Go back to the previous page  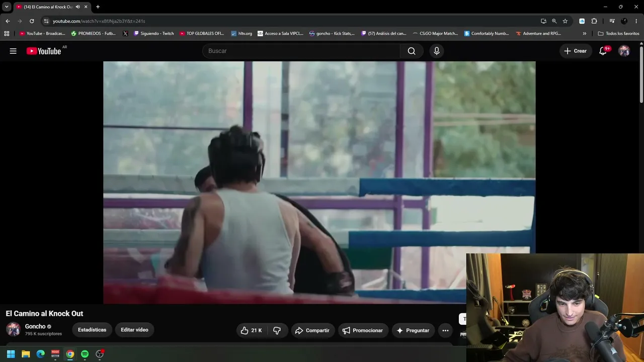(x=8, y=21)
